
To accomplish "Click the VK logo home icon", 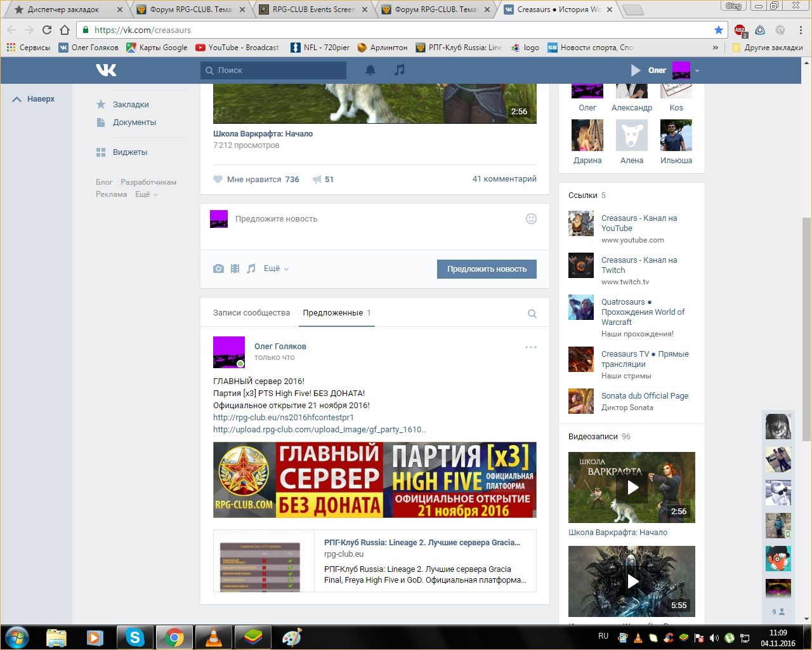I will click(106, 70).
